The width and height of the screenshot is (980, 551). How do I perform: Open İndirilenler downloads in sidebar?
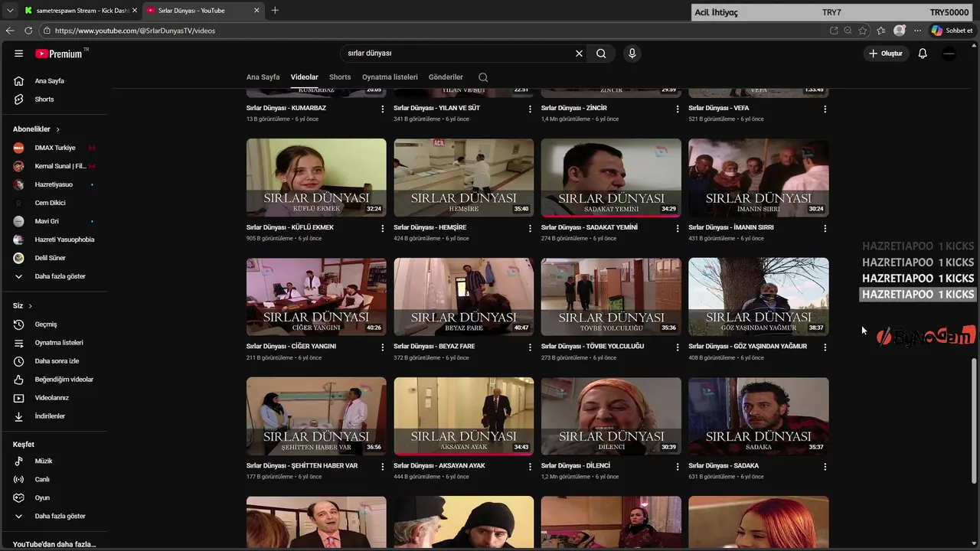pos(50,416)
